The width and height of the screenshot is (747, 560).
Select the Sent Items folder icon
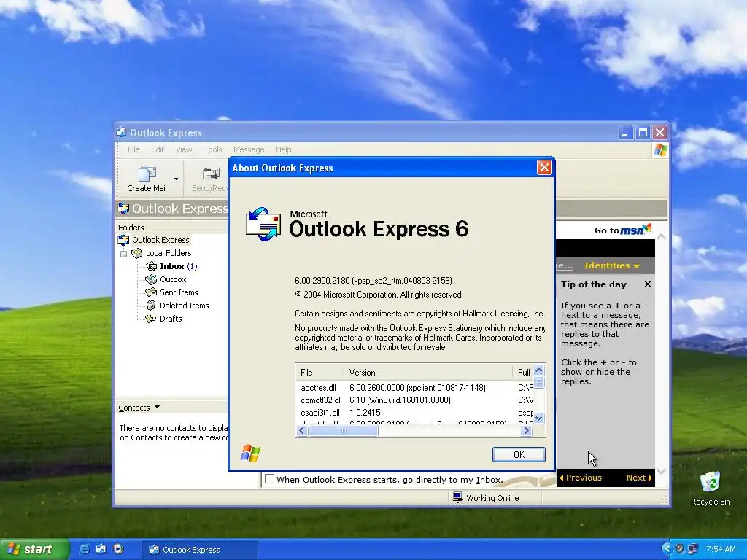[x=151, y=292]
